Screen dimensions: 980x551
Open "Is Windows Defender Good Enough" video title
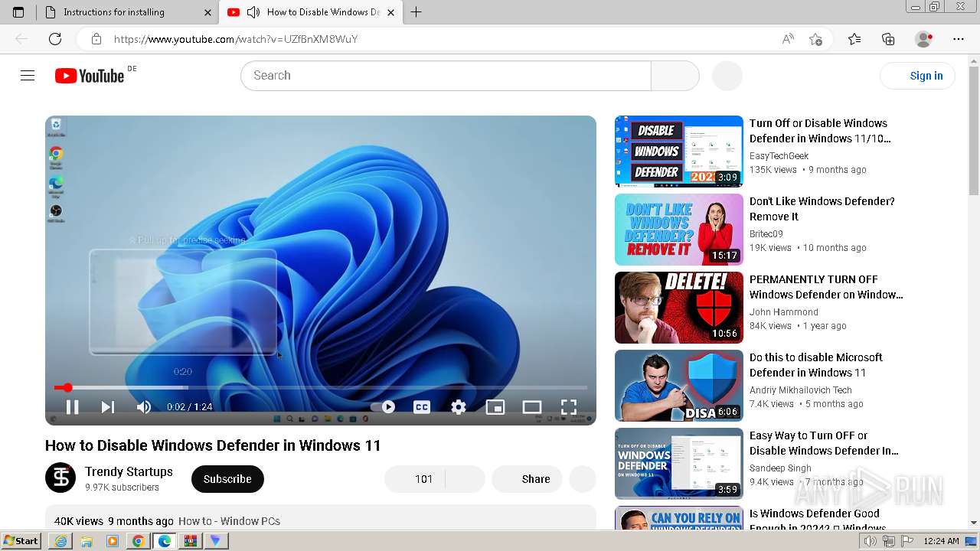[x=818, y=520]
